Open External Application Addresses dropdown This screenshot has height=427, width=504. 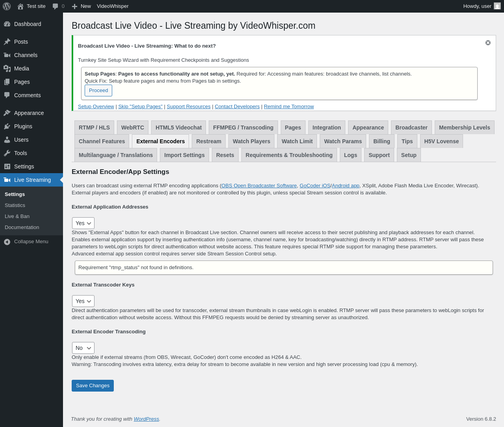point(83,223)
